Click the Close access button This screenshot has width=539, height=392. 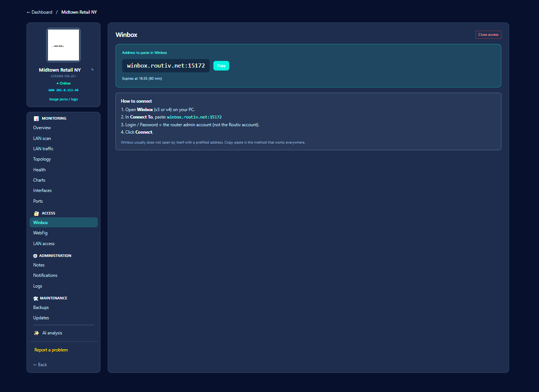point(488,35)
